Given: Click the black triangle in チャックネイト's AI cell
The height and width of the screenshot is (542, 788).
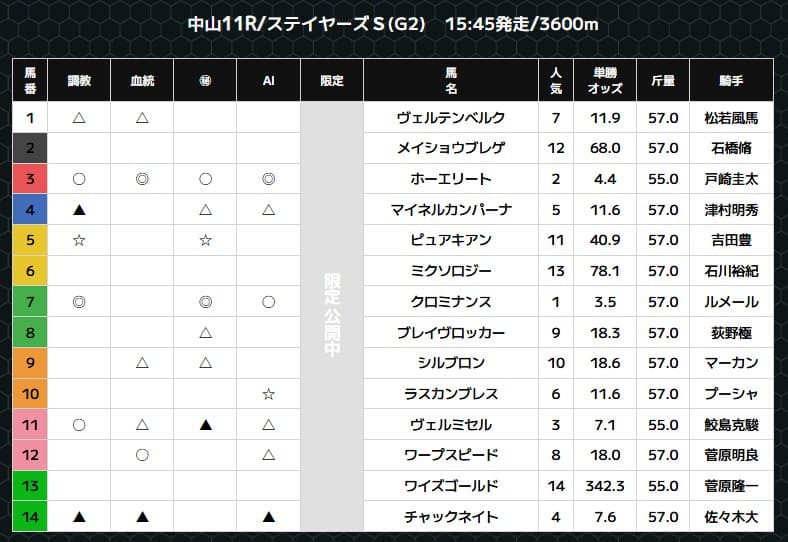Looking at the screenshot, I should (268, 517).
